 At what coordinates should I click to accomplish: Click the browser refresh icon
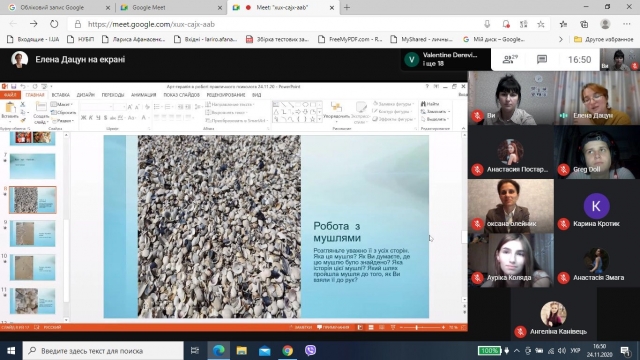pyautogui.click(x=54, y=24)
